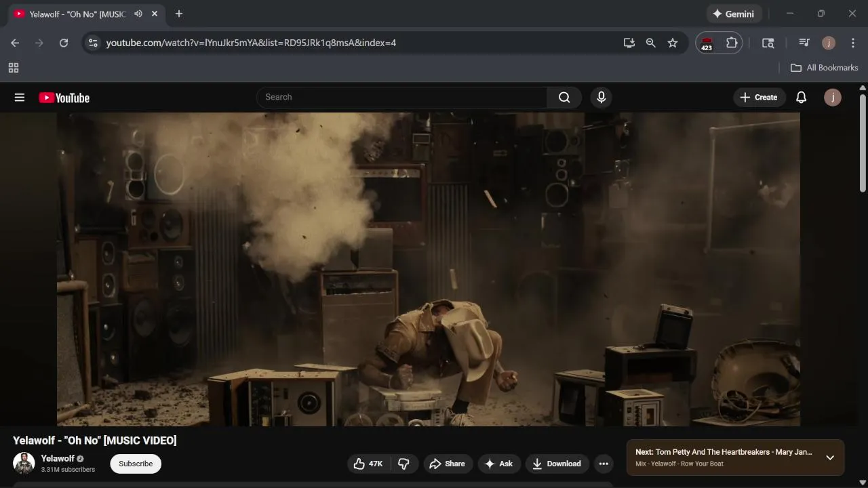Like the video with thumbs up
Screen dimensions: 868x488
[x=368, y=464]
